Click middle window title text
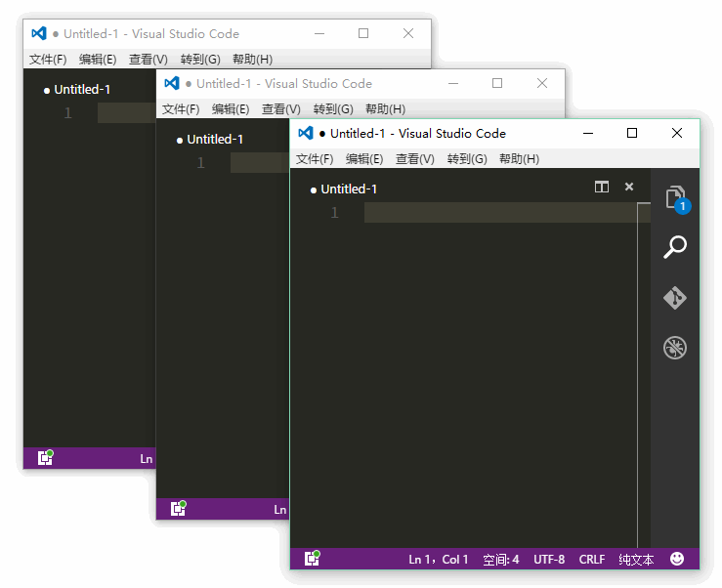Image resolution: width=722 pixels, height=588 pixels. point(278,84)
